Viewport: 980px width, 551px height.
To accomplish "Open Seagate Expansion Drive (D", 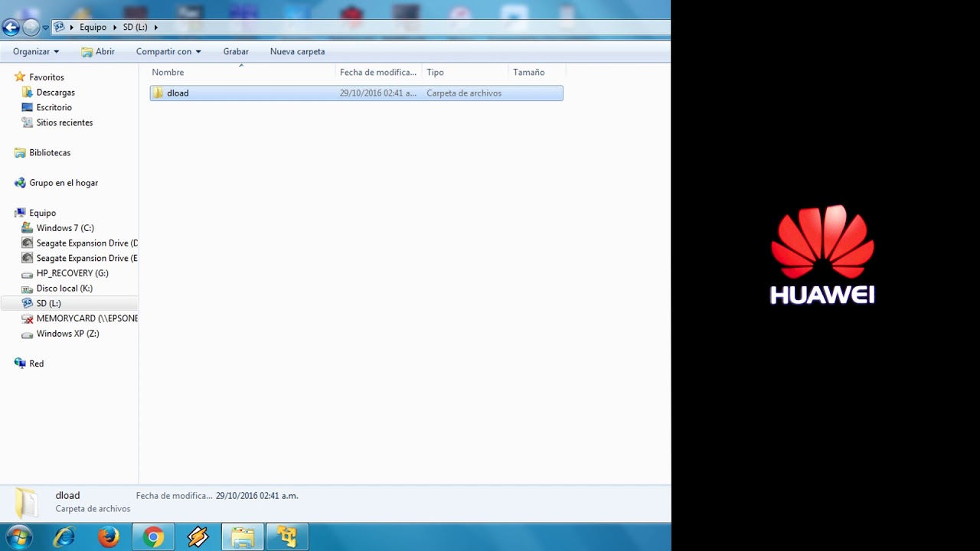I will [87, 243].
